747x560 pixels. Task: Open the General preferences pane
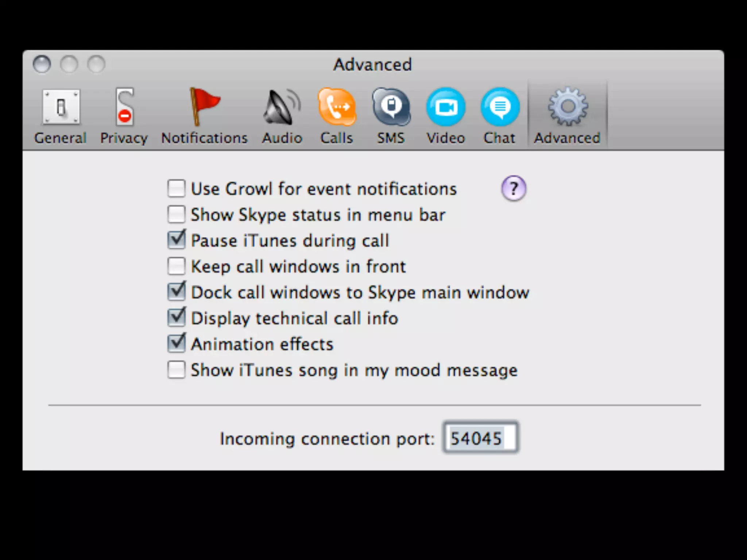(x=61, y=116)
